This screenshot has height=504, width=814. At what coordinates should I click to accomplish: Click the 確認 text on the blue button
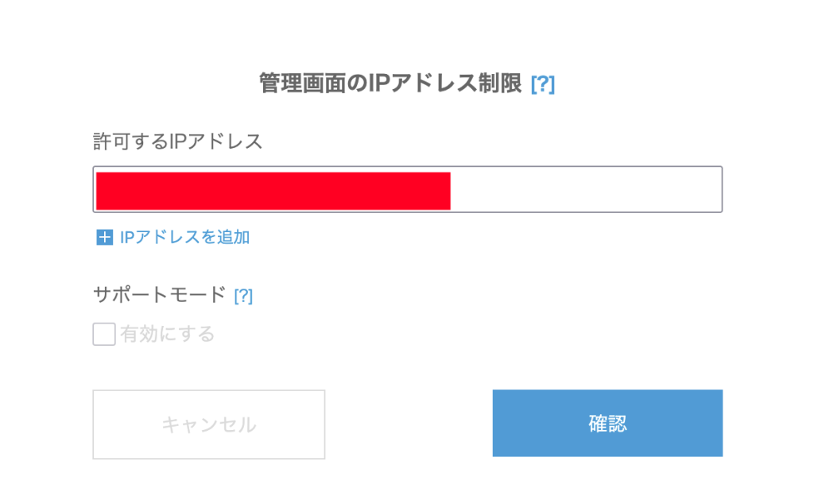pos(607,423)
